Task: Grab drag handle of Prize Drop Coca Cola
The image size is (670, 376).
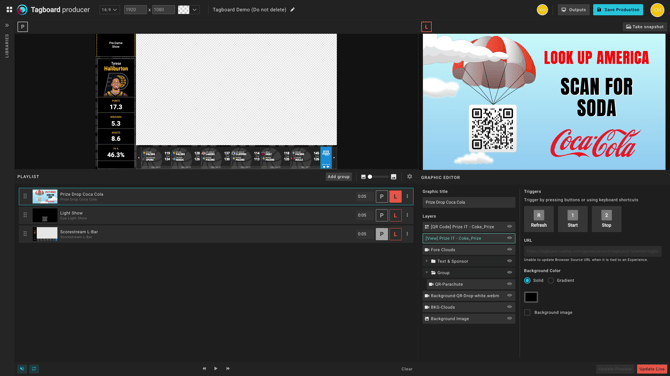Action: tap(25, 196)
